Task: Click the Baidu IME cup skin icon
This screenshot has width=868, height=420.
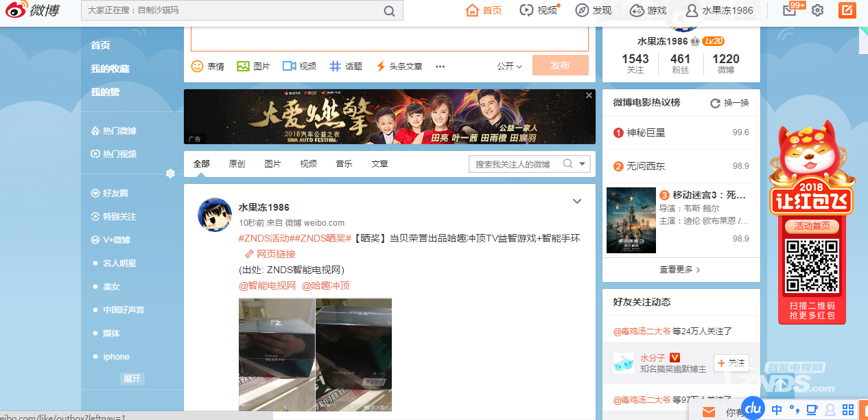Action: [812, 410]
